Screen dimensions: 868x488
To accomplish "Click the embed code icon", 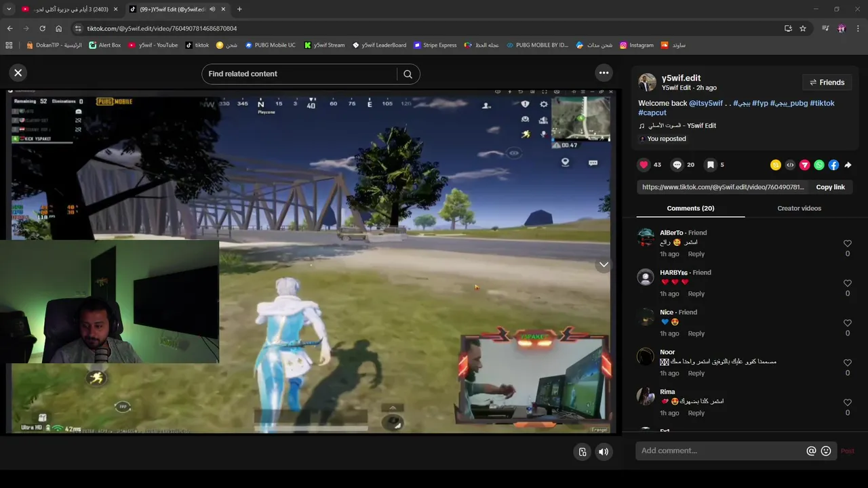I will 790,165.
